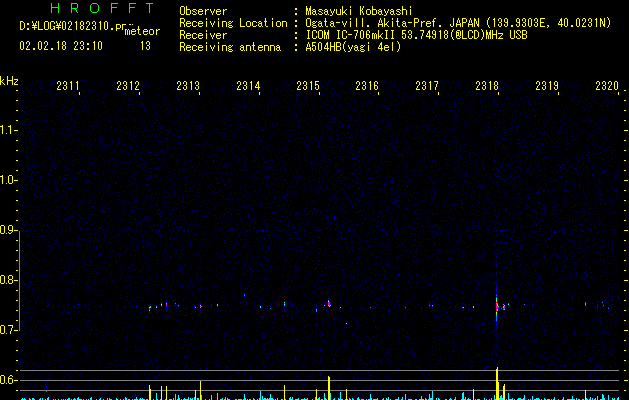The height and width of the screenshot is (400, 629).
Task: Click the 2316 time axis marker
Action: click(367, 86)
